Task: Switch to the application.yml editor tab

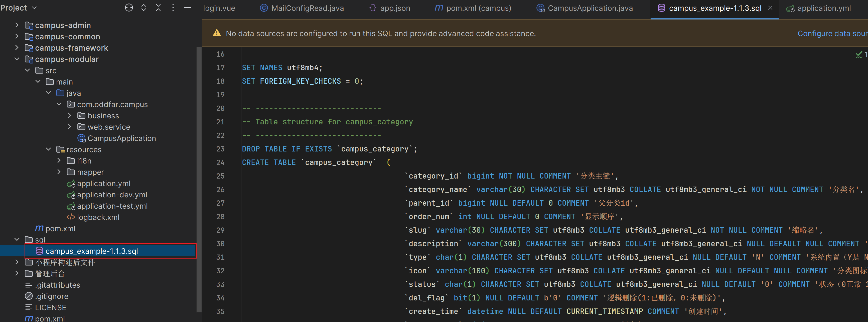Action: point(819,8)
